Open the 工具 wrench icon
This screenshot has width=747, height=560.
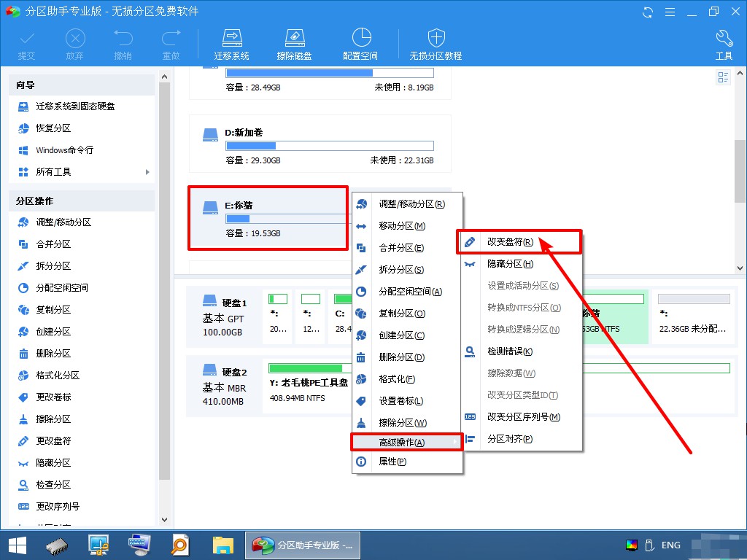click(724, 44)
